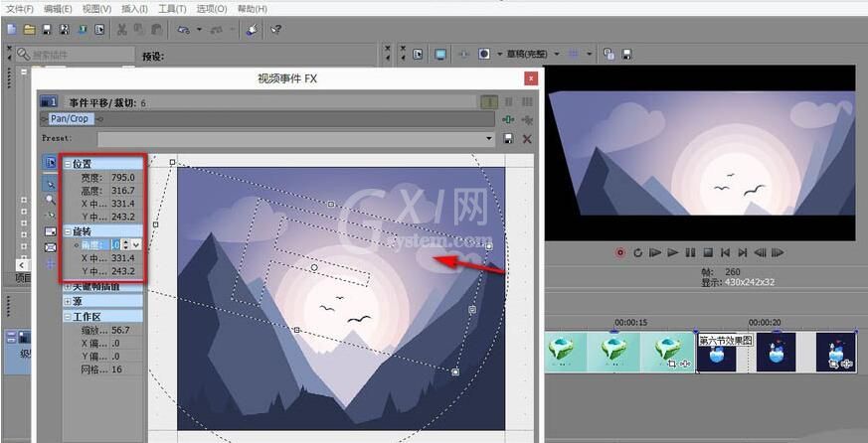The width and height of the screenshot is (868, 443).
Task: Open the 编辑(E) menu
Action: click(58, 9)
